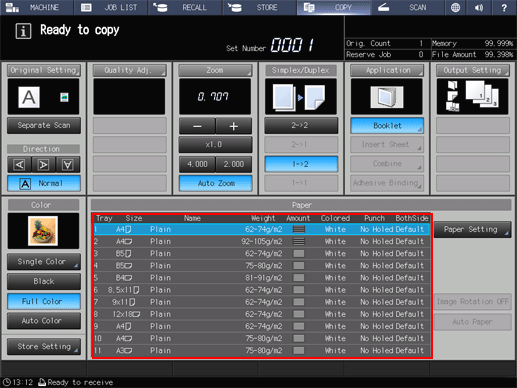Switch to the SCAN tab
The height and width of the screenshot is (388, 517).
point(407,7)
